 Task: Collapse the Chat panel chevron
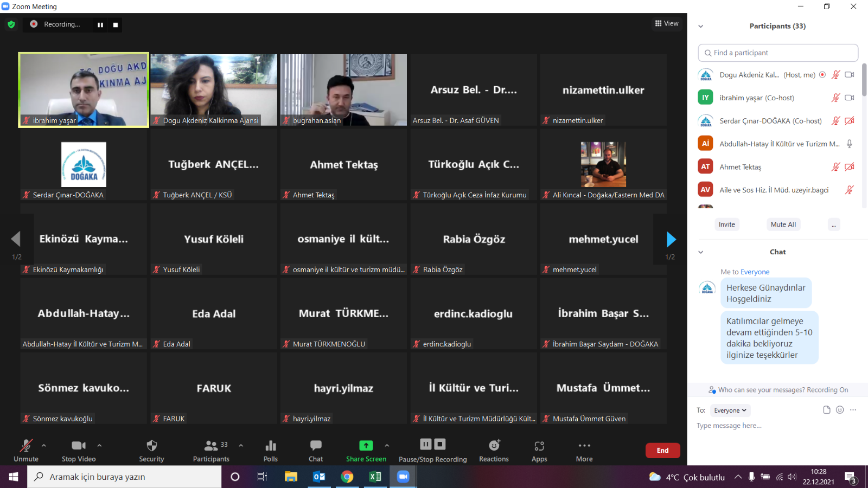[700, 252]
